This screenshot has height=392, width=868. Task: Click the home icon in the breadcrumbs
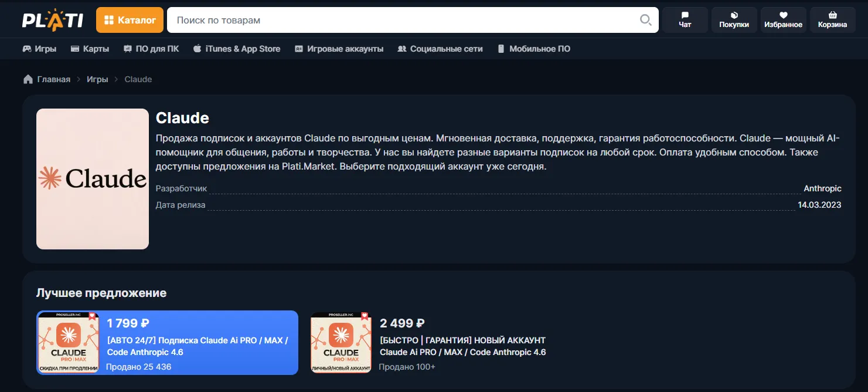pyautogui.click(x=28, y=79)
